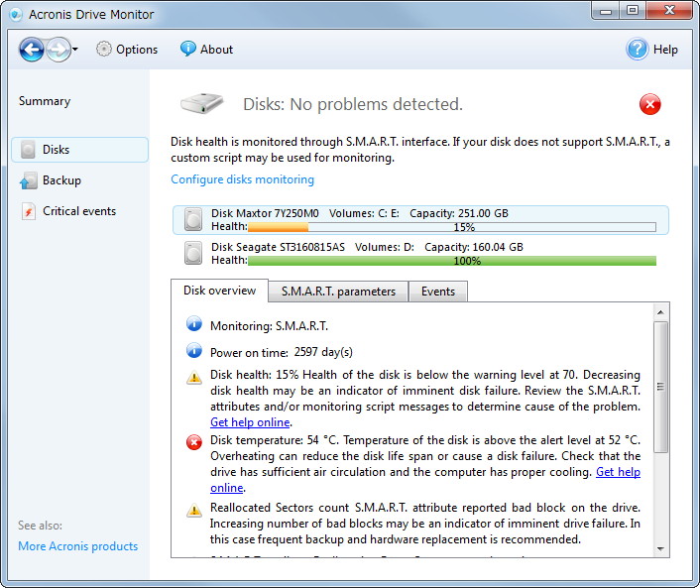Open the navigation history dropdown arrow
The width and height of the screenshot is (700, 588).
(75, 50)
